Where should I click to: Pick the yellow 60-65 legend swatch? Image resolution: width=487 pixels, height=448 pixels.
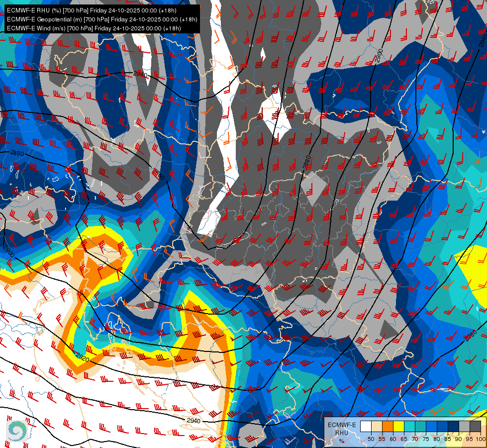tap(399, 426)
